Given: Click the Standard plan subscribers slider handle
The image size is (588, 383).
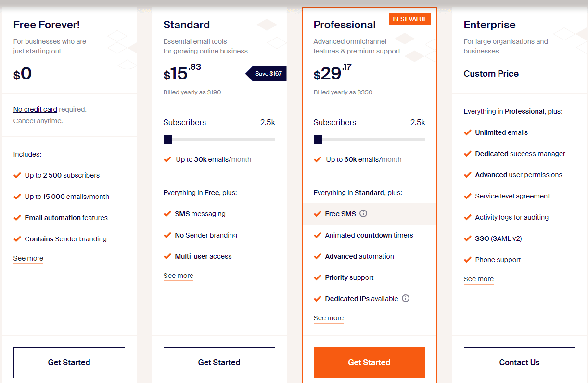Looking at the screenshot, I should (168, 140).
